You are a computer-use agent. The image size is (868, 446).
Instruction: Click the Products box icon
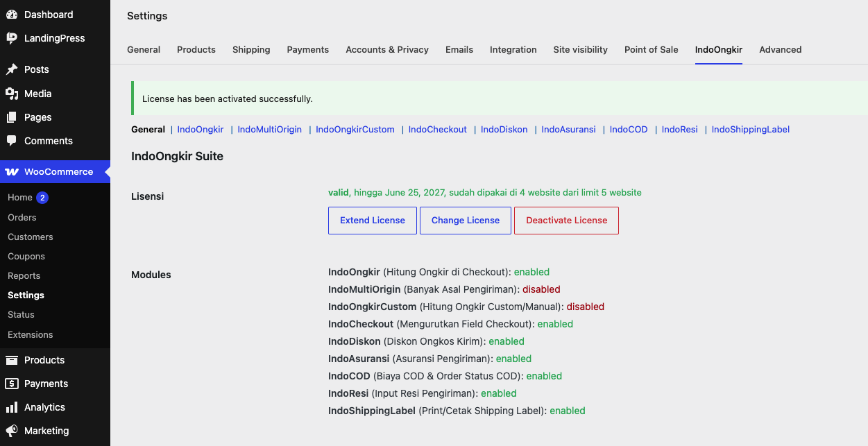click(12, 360)
